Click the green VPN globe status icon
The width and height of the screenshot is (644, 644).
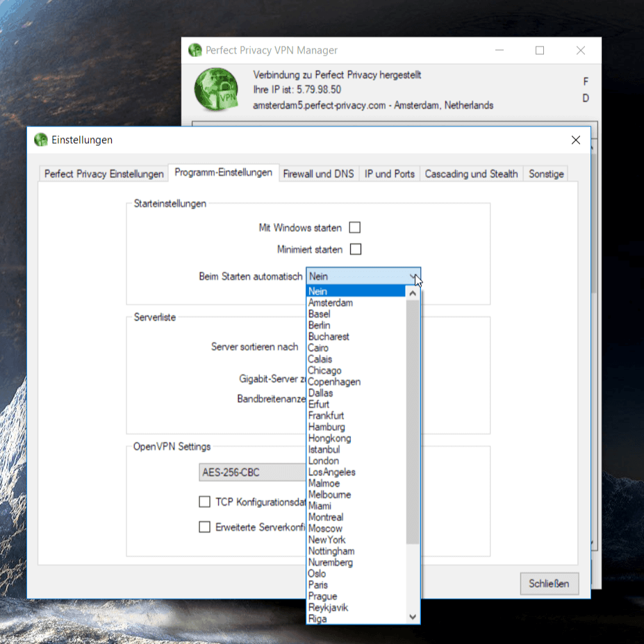click(x=216, y=90)
